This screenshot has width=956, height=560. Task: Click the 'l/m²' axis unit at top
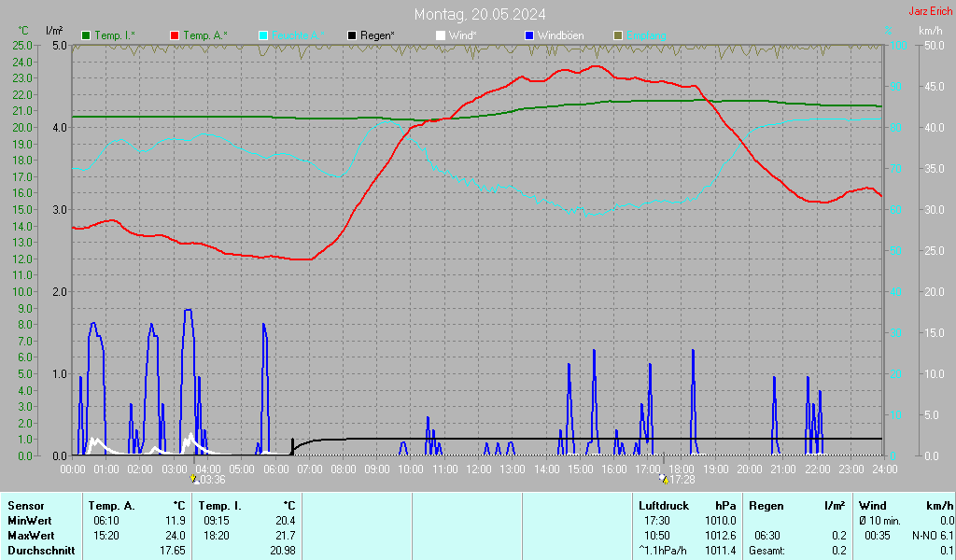coord(54,31)
